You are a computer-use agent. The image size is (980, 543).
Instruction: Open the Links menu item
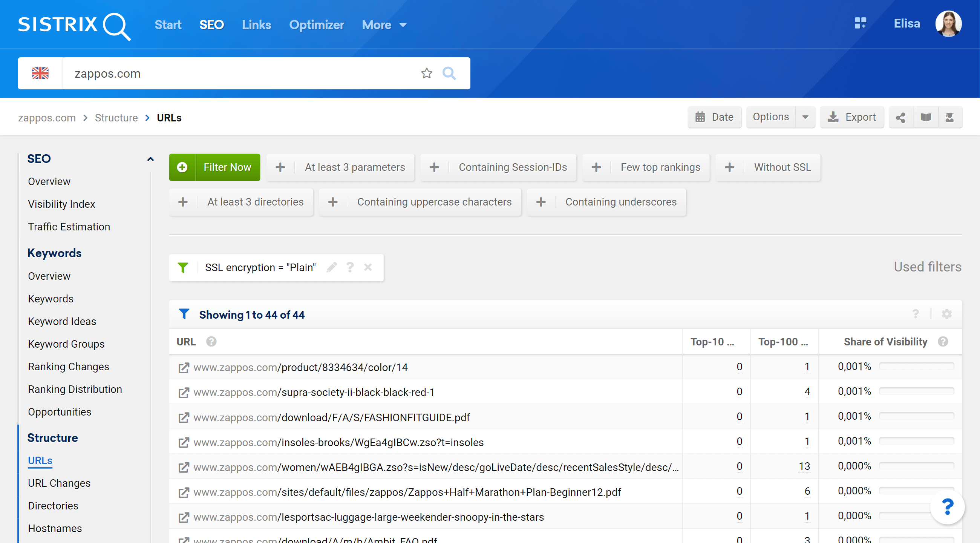click(x=256, y=25)
